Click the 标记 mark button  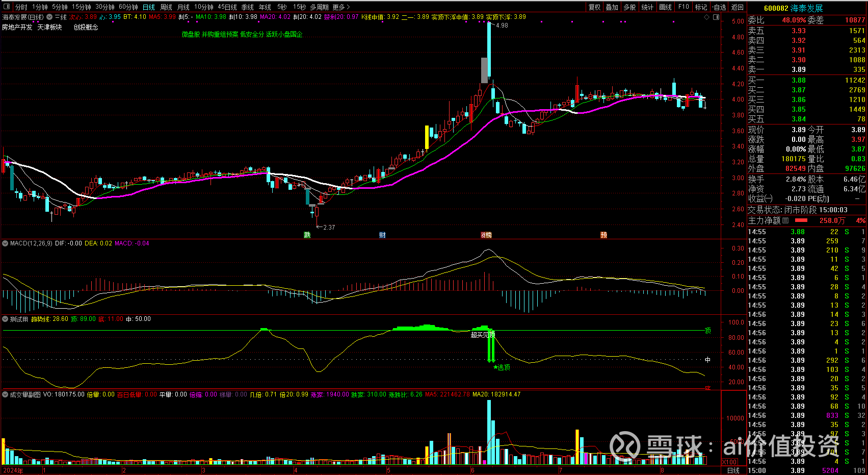(x=701, y=7)
